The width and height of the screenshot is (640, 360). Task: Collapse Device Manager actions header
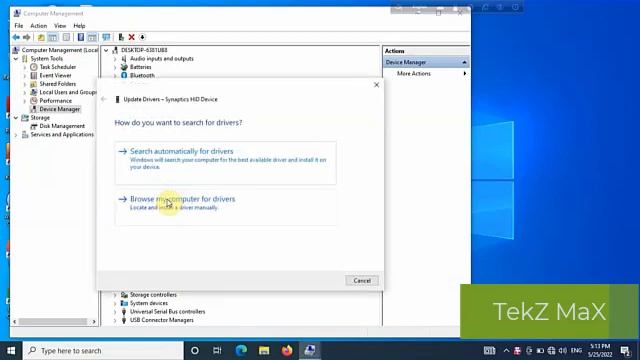click(464, 62)
